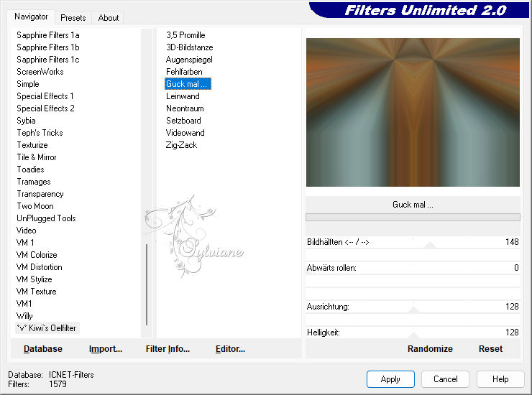Choose the Neontraum filter
532x395 pixels.
point(185,108)
